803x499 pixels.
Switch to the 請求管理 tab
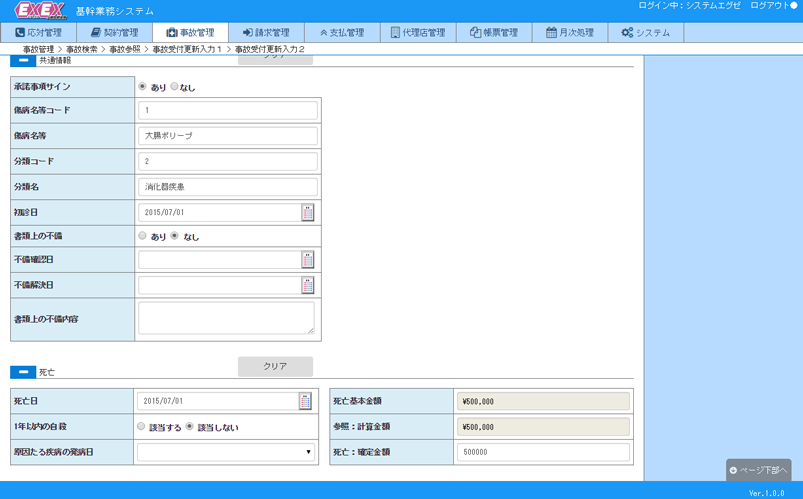(x=266, y=33)
